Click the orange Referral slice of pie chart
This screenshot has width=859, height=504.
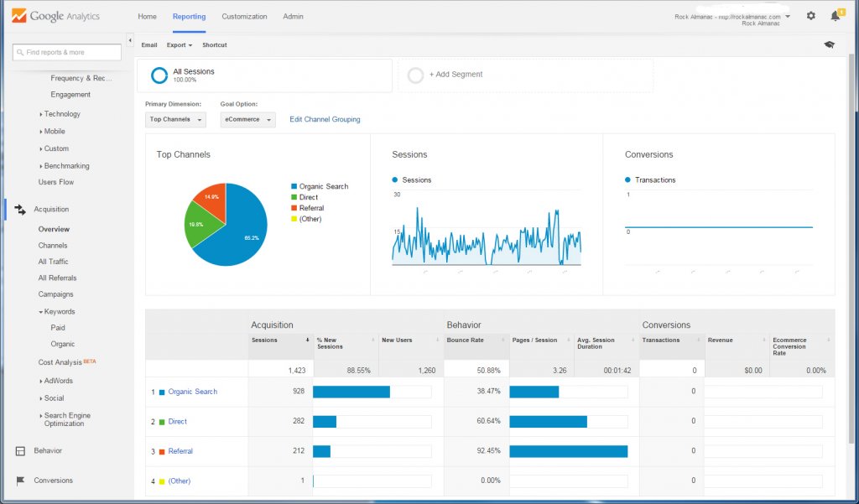212,200
